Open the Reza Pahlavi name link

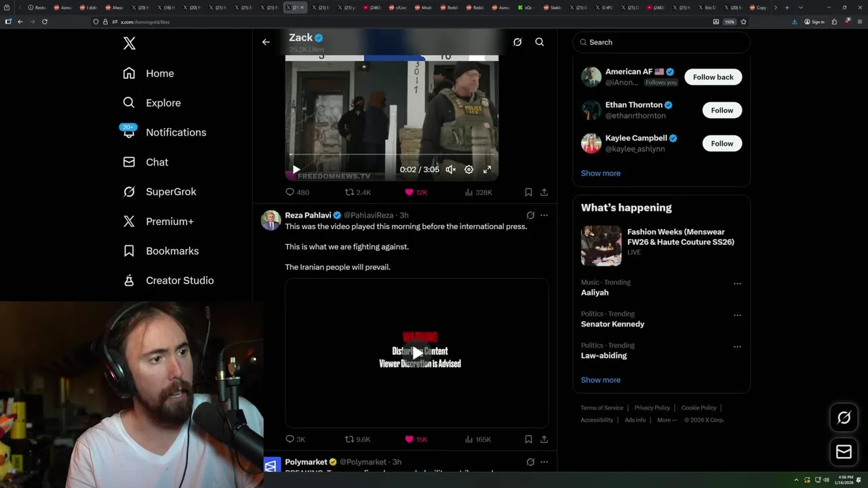pos(308,216)
